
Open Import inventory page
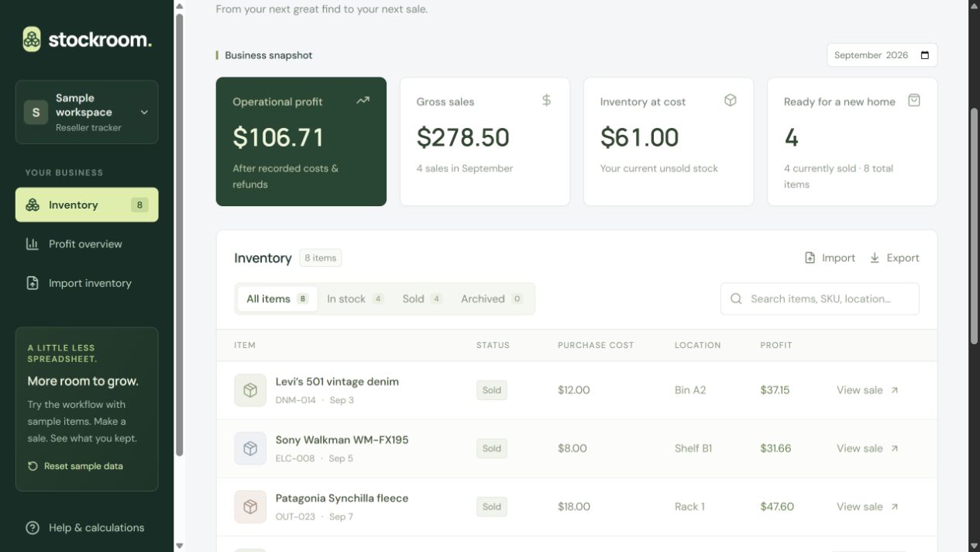87,283
